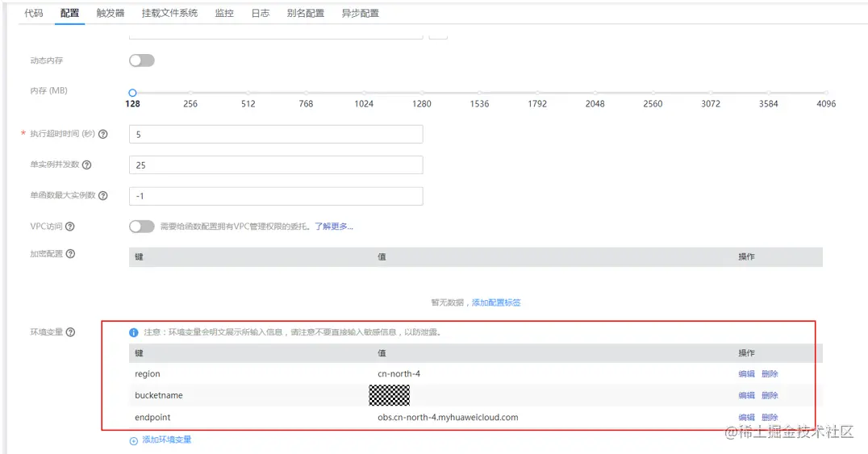Screen dimensions: 868x454
Task: Set memory slider to 2048
Action: (595, 93)
